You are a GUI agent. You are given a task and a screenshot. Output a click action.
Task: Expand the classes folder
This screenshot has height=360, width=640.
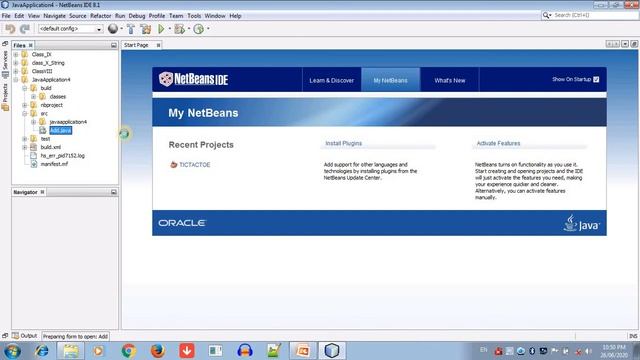pyautogui.click(x=33, y=97)
